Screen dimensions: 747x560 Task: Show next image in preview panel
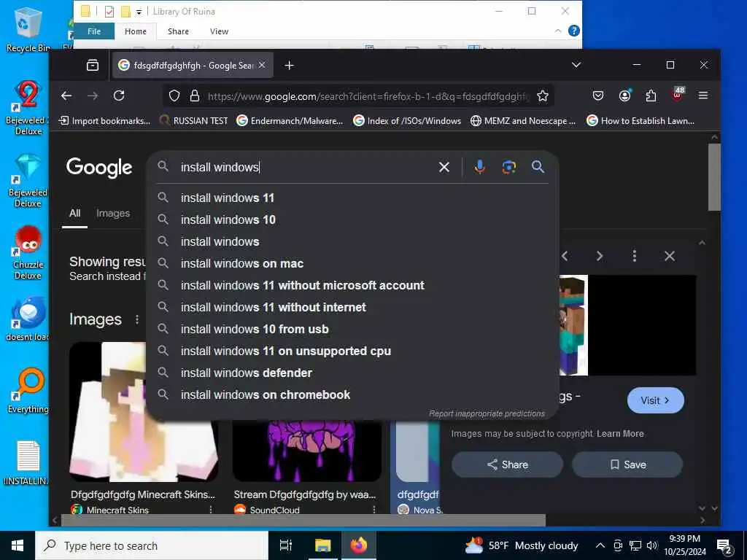[x=600, y=256]
